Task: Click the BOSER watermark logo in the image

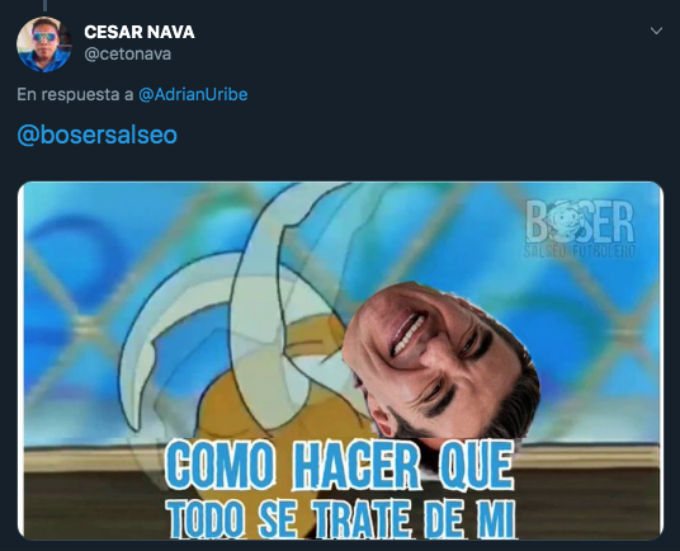Action: click(579, 229)
